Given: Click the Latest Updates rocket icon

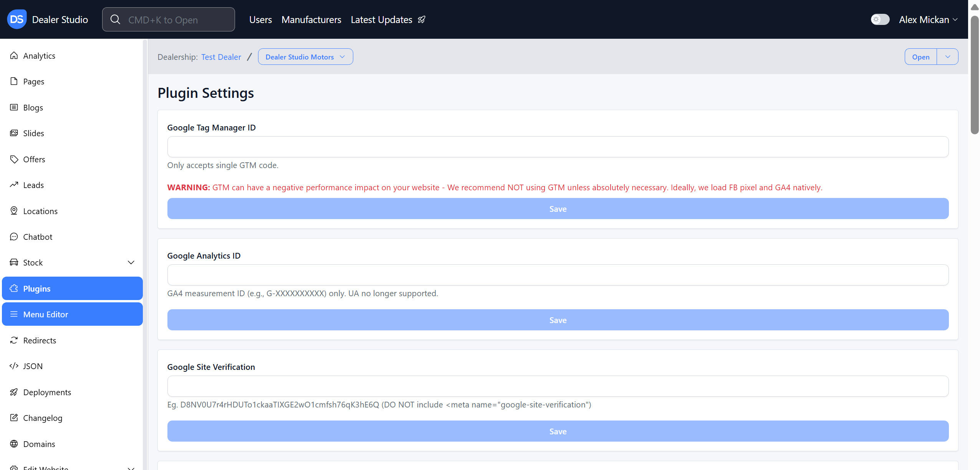Looking at the screenshot, I should tap(422, 20).
